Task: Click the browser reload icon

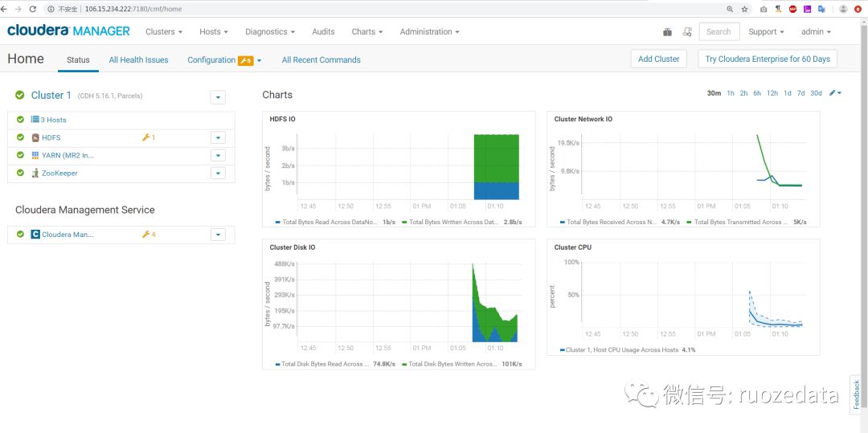Action: point(33,9)
